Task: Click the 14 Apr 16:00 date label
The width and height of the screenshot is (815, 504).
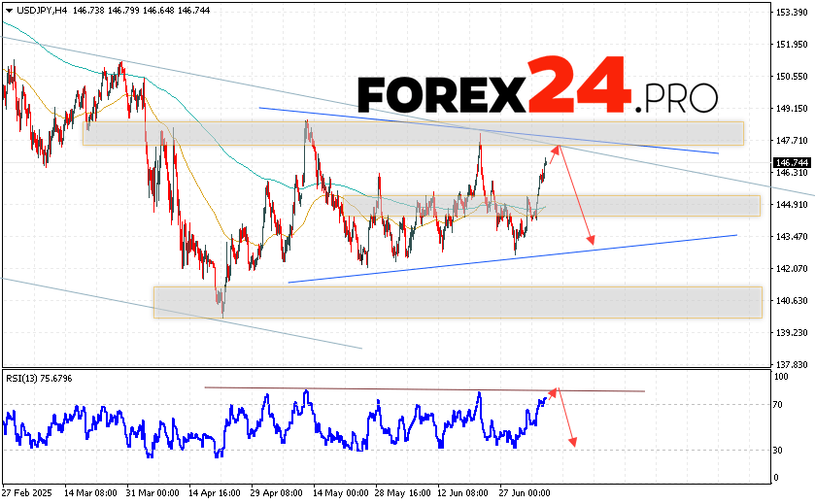Action: click(x=217, y=493)
